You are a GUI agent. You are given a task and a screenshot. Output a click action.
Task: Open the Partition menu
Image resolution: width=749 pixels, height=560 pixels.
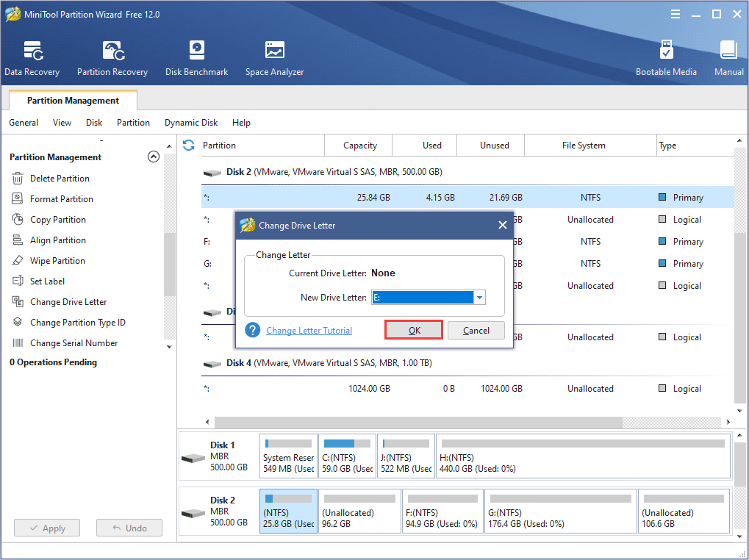[133, 123]
